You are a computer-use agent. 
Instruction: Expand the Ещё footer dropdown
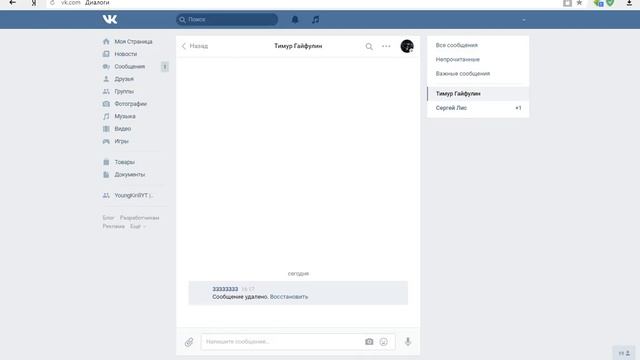(138, 227)
